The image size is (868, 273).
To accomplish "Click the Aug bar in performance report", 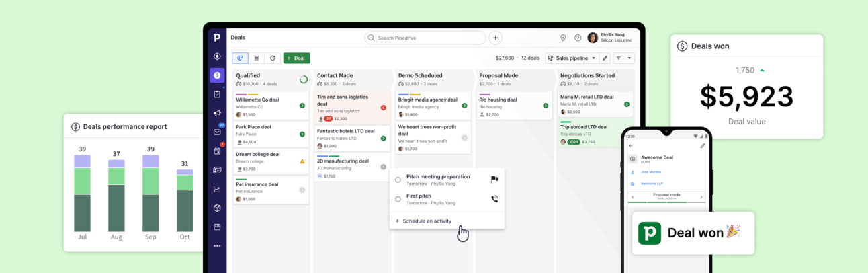I will (116, 196).
